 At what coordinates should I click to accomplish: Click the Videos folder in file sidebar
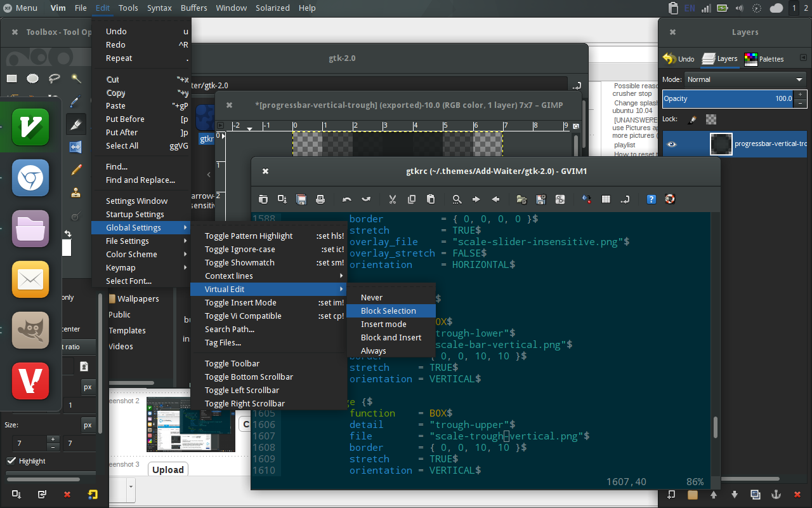click(x=121, y=346)
